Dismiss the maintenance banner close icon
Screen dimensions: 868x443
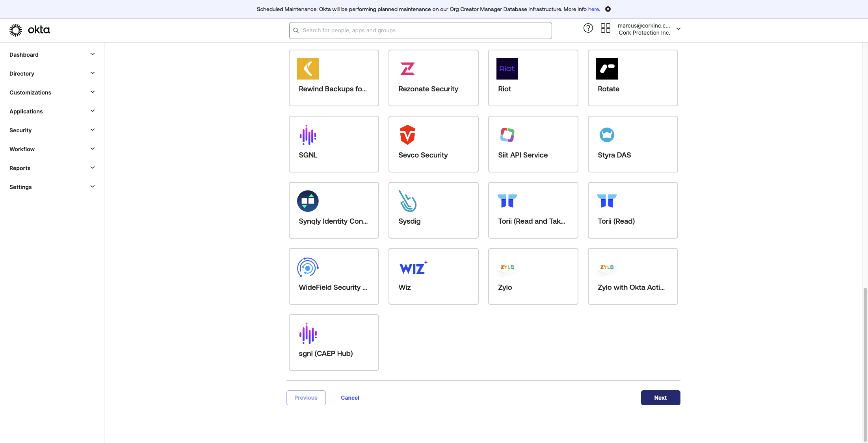click(608, 9)
